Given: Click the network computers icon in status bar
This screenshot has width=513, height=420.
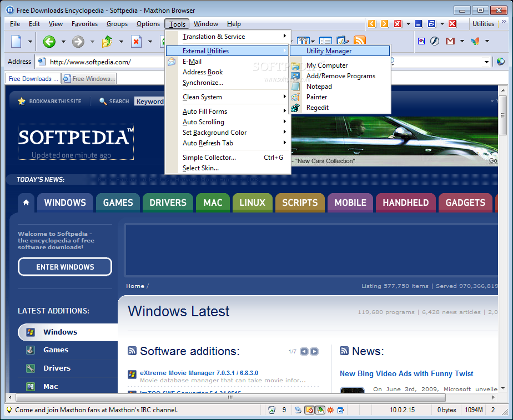Looking at the screenshot, I should point(298,410).
